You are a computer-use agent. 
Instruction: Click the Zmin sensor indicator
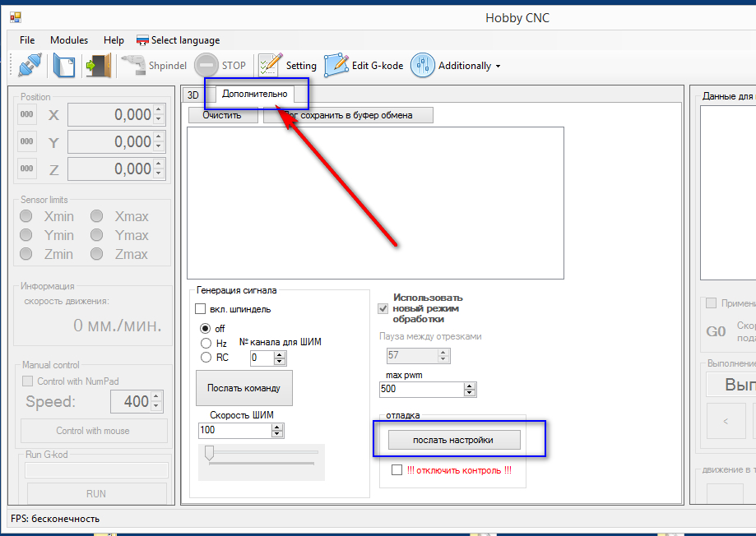(26, 253)
